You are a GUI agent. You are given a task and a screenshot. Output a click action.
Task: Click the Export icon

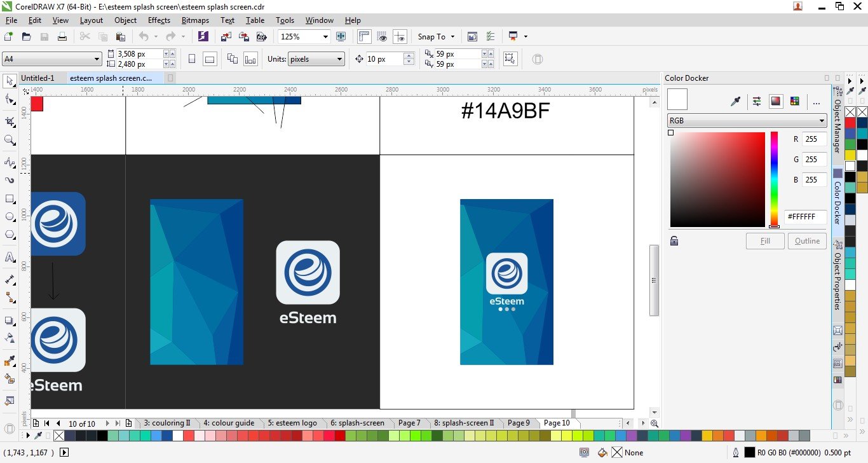click(243, 37)
